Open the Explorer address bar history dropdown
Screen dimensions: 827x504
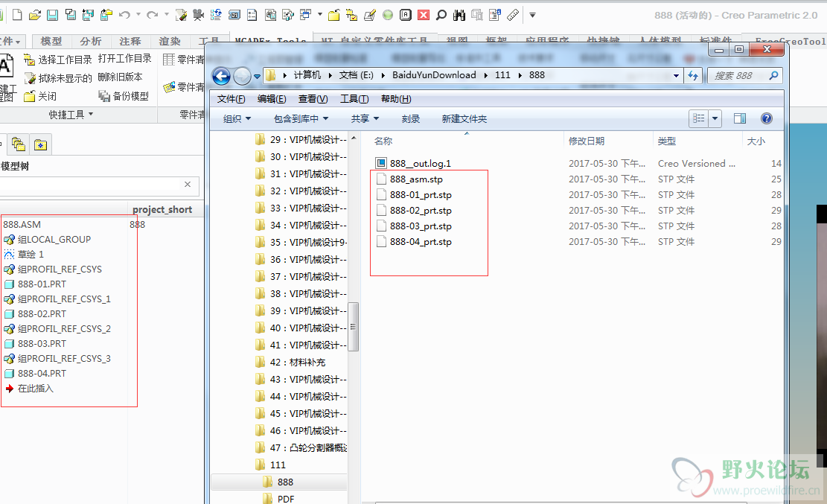676,75
